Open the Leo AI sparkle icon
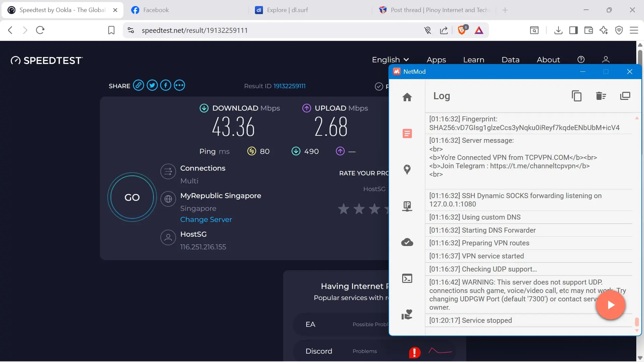644x362 pixels. tap(604, 30)
